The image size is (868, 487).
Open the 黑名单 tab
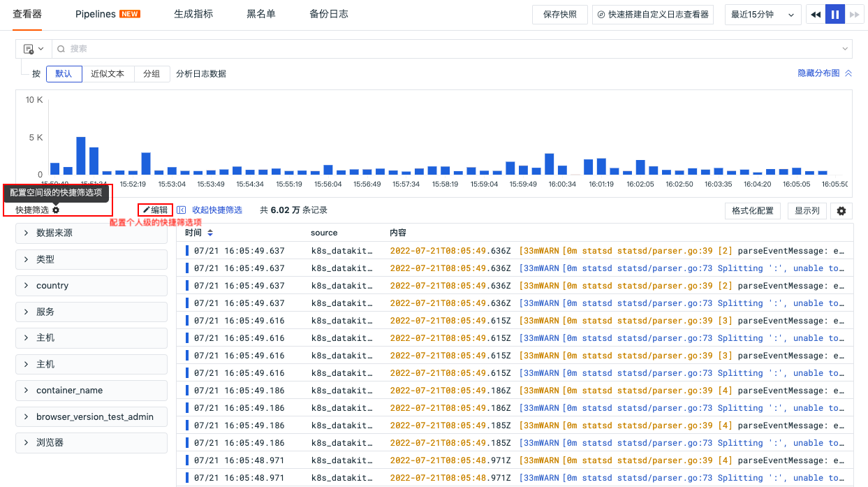click(261, 14)
